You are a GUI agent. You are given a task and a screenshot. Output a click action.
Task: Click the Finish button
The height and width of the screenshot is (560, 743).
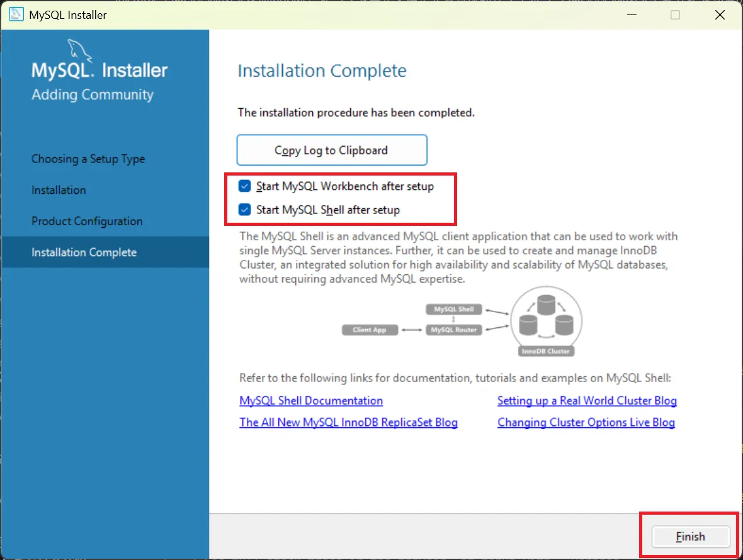(689, 537)
